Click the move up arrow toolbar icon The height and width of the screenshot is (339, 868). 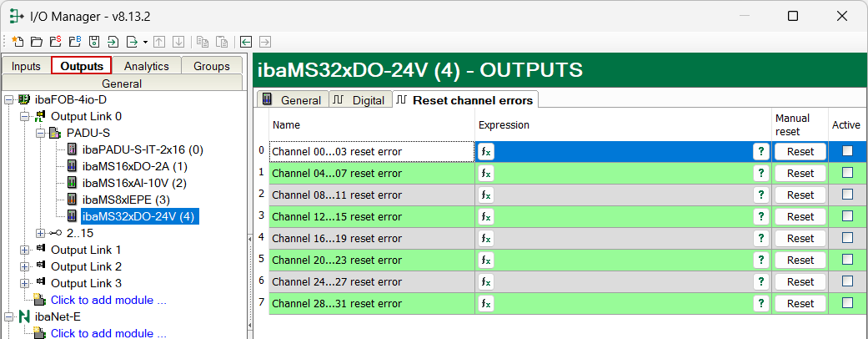pyautogui.click(x=159, y=42)
